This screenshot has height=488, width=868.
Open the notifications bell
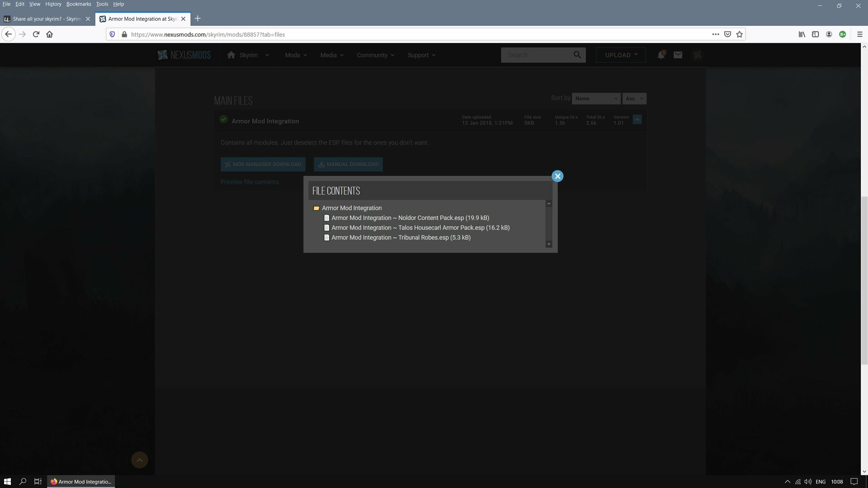[661, 55]
